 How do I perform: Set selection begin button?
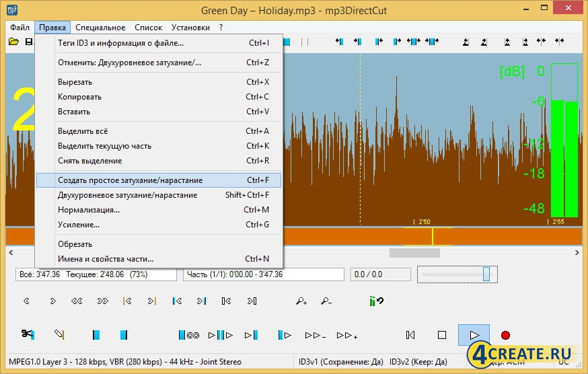point(96,334)
